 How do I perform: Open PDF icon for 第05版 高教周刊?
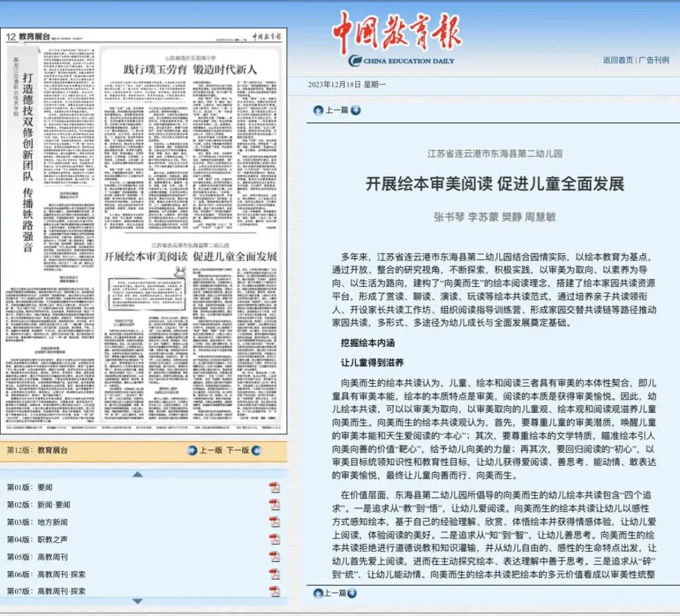click(275, 557)
